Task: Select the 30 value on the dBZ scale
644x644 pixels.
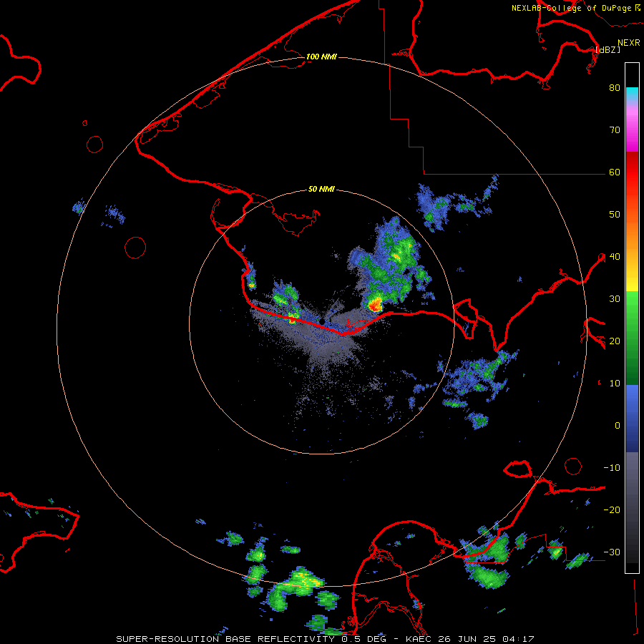Action: (615, 299)
